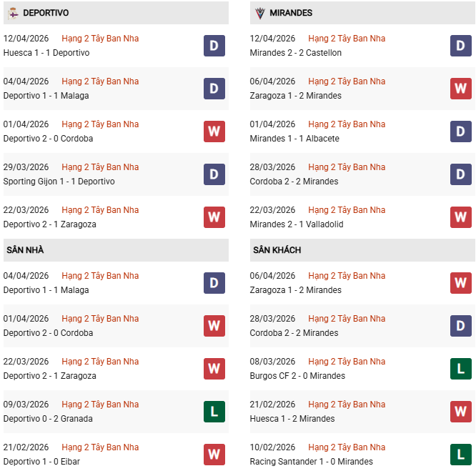
Task: Click win badge for Deportivo 2 - 0 Cordoba in top list
Action: [214, 132]
